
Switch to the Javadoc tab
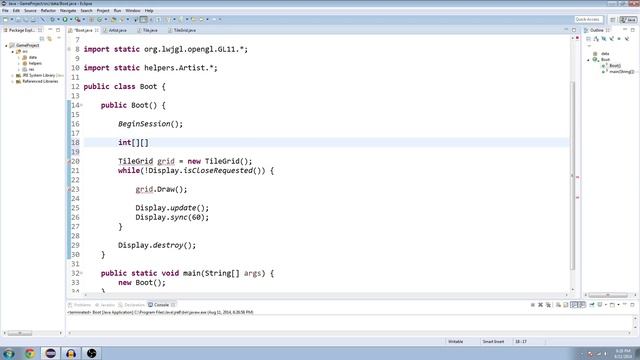tap(105, 305)
